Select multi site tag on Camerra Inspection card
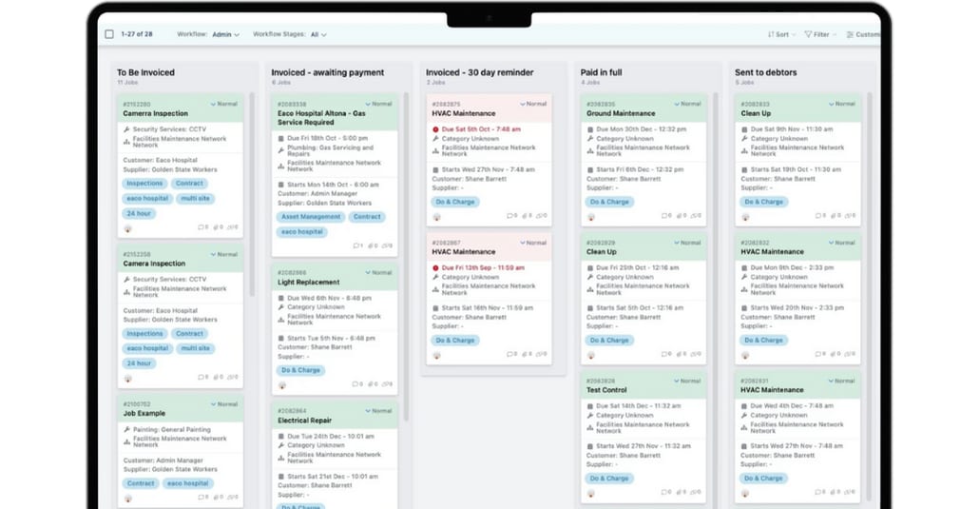Viewport: 980px width, 509px height. [x=196, y=199]
